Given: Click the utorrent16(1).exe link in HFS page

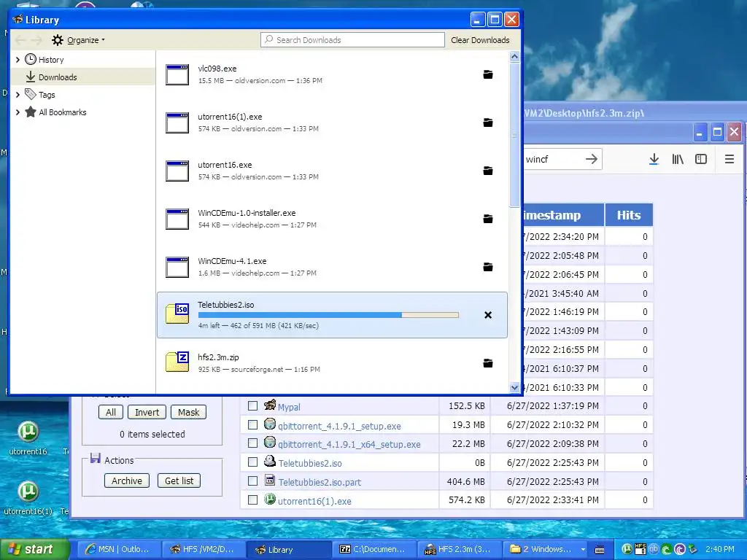Looking at the screenshot, I should (314, 502).
